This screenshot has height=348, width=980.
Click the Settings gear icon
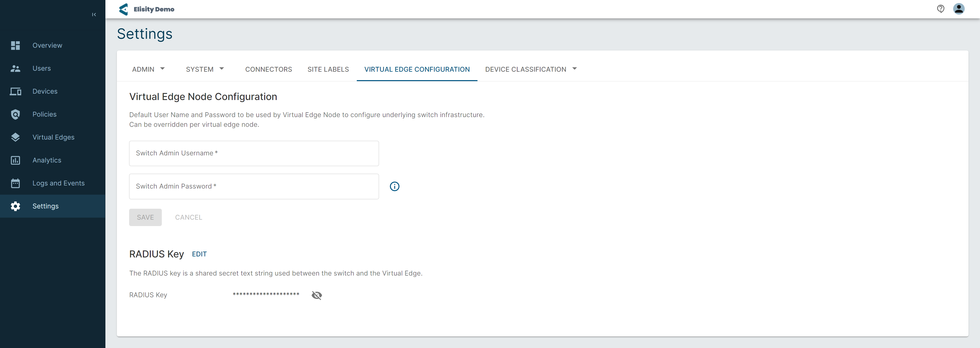click(15, 206)
